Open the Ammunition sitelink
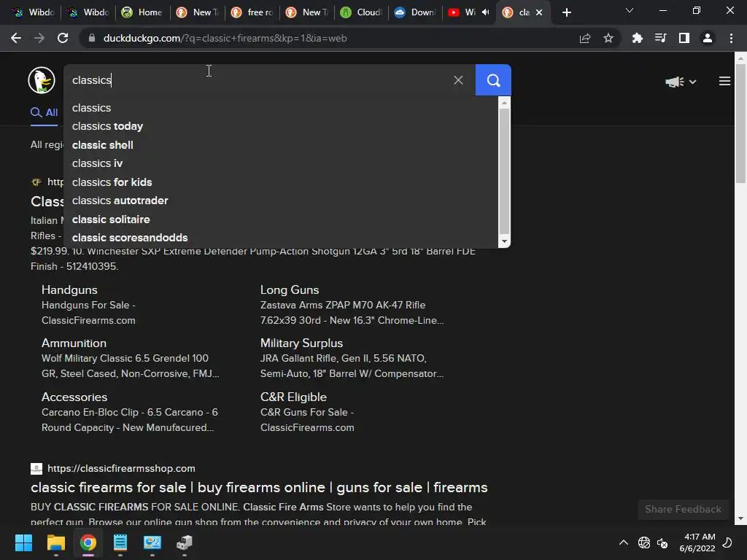 [74, 343]
